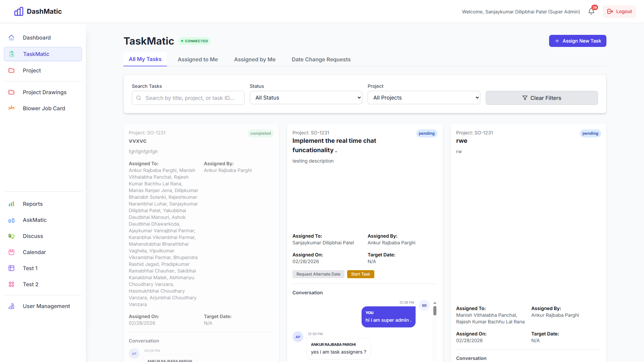Open the Blower Job Card wrench icon

point(11,108)
